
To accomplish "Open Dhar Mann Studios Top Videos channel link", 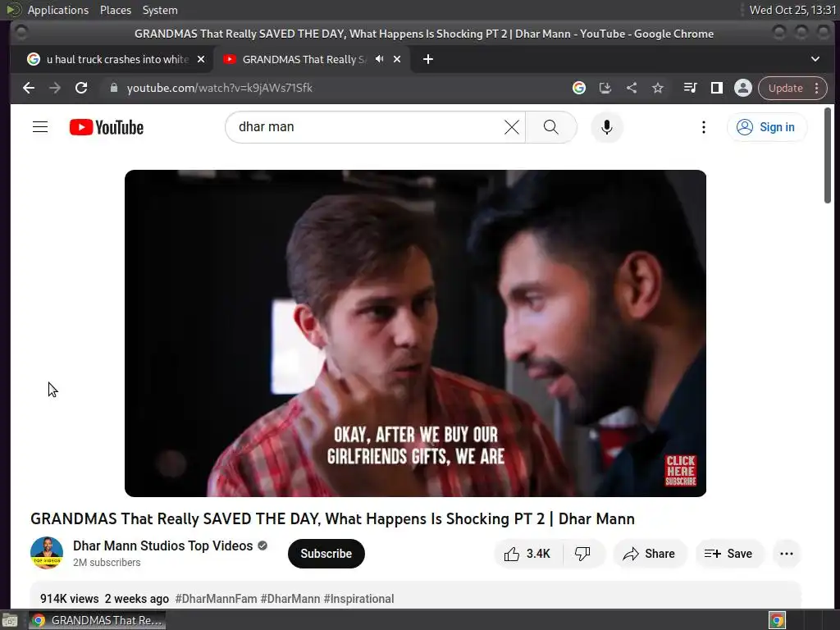I will (163, 546).
